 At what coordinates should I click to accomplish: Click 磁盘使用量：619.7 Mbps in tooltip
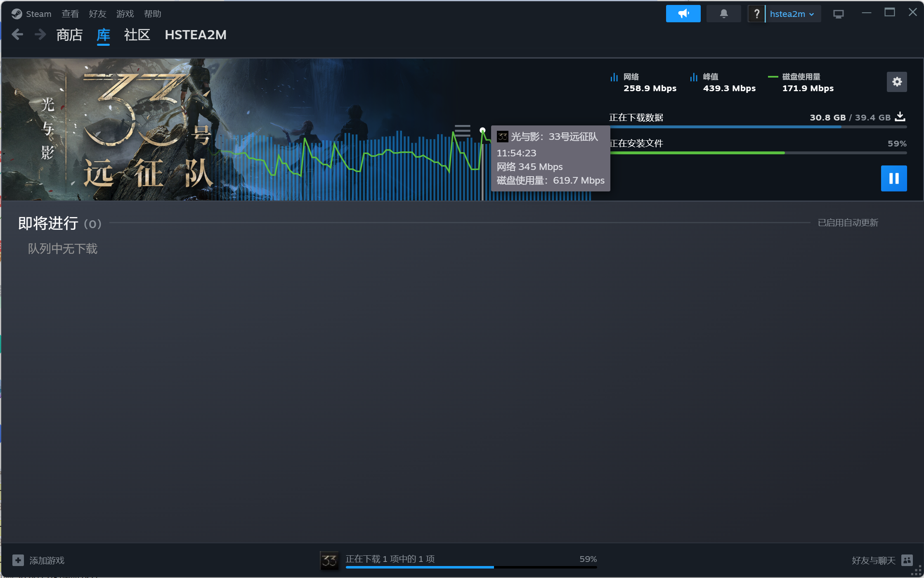(551, 180)
